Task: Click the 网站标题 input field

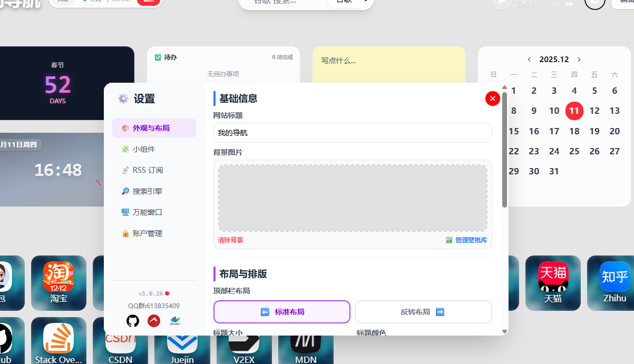Action: pyautogui.click(x=352, y=133)
